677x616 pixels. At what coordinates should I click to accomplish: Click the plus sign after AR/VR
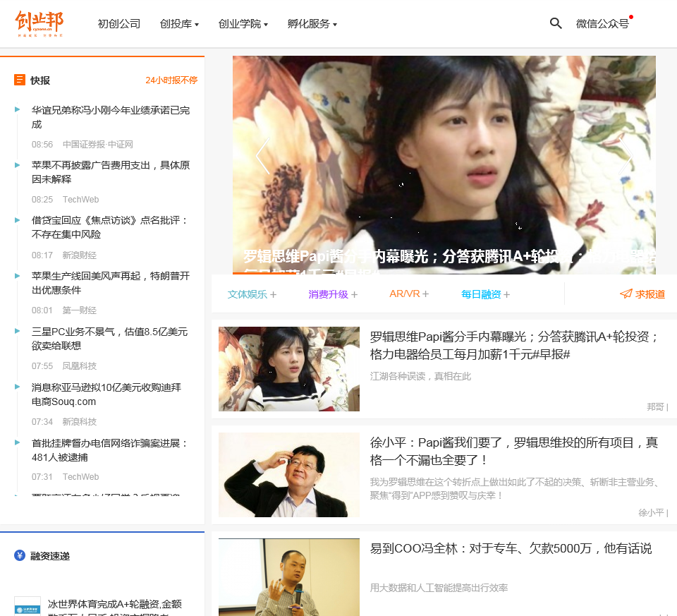click(425, 294)
